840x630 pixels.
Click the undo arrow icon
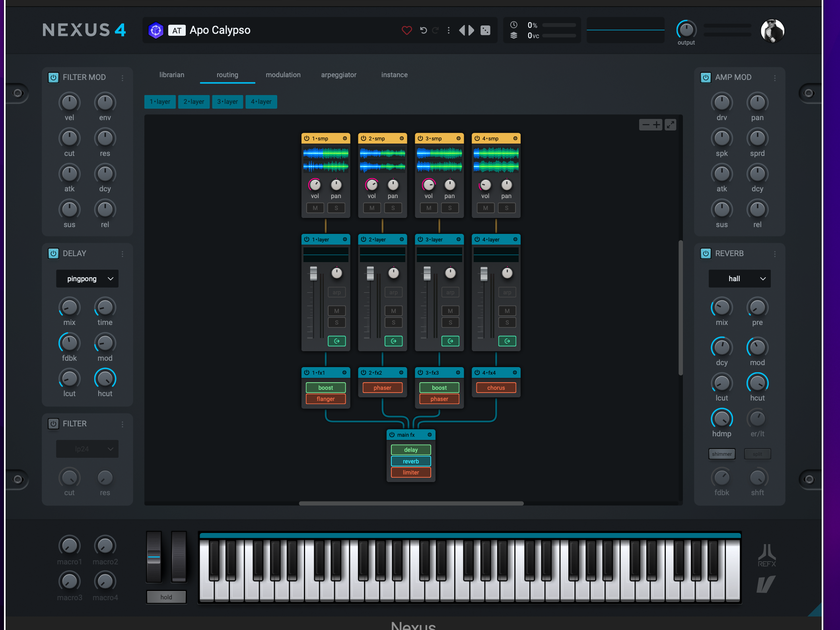pyautogui.click(x=424, y=30)
